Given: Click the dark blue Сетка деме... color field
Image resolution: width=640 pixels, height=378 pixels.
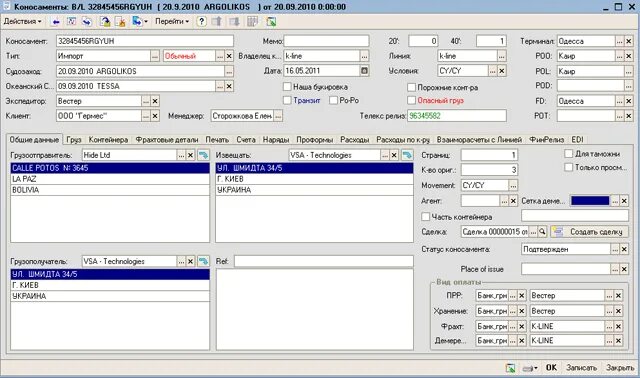Looking at the screenshot, I should coord(590,201).
